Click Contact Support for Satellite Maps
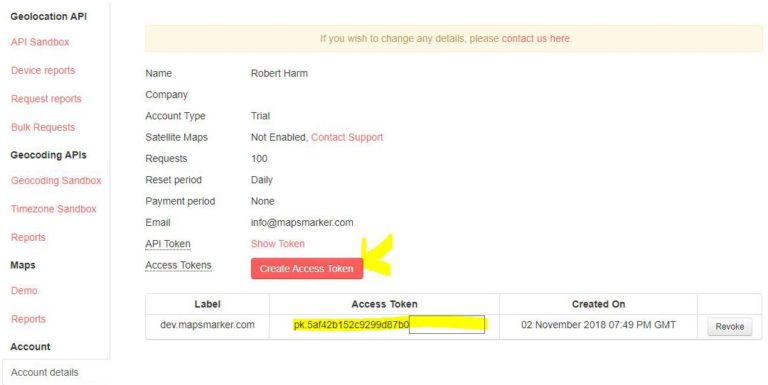Viewport: 768px width, 385px height. 347,137
